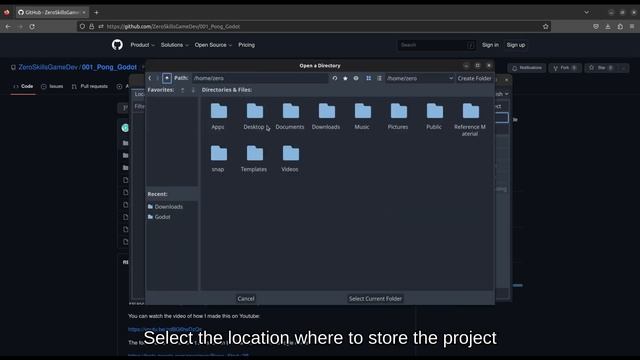Click Select Current Folder button
The width and height of the screenshot is (640, 360).
[375, 299]
